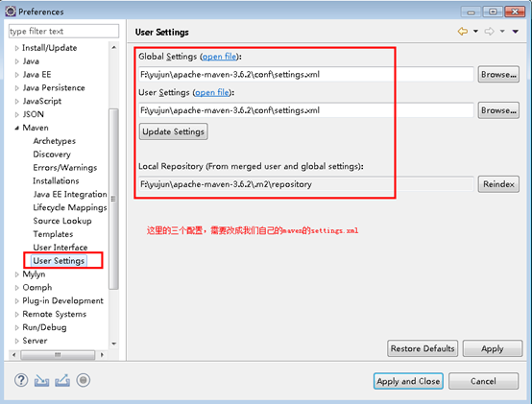Click the tree horizontal scrollbar thumb
This screenshot has width=532, height=404.
click(58, 355)
